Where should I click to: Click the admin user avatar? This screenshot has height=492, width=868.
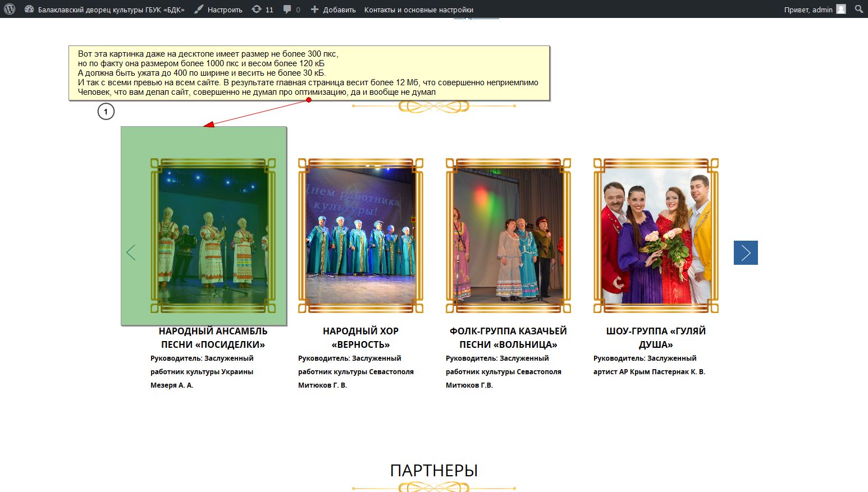(841, 9)
